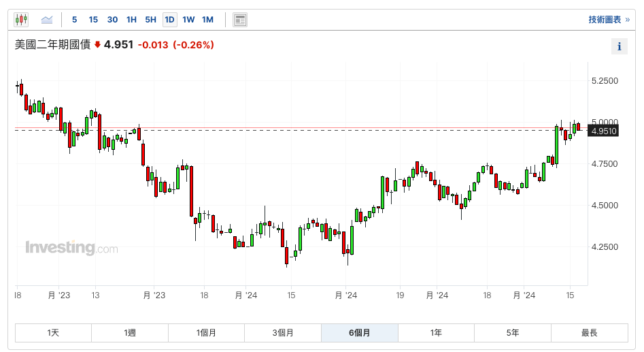
Task: Select the 1天 time range tab
Action: (x=53, y=333)
